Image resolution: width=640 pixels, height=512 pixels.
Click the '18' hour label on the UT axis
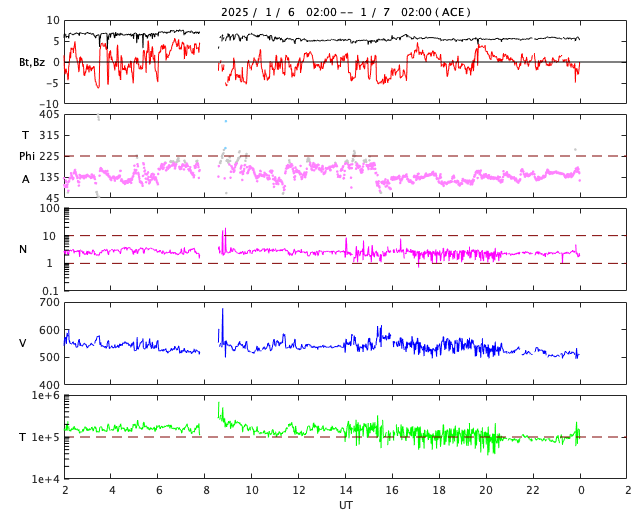[x=439, y=490]
